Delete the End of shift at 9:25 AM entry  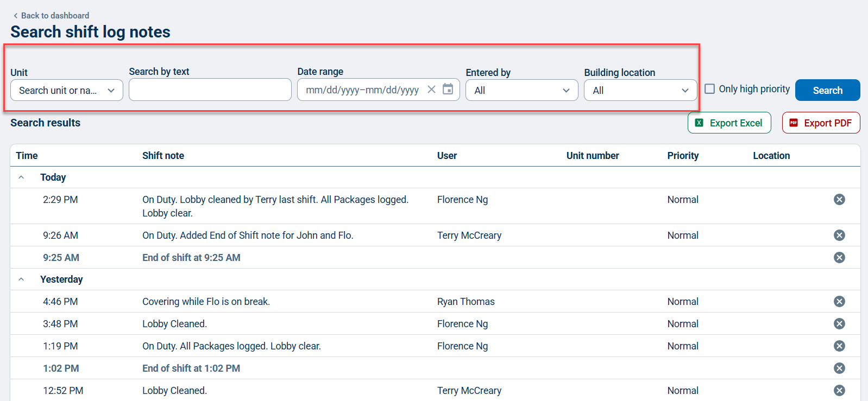pos(839,258)
